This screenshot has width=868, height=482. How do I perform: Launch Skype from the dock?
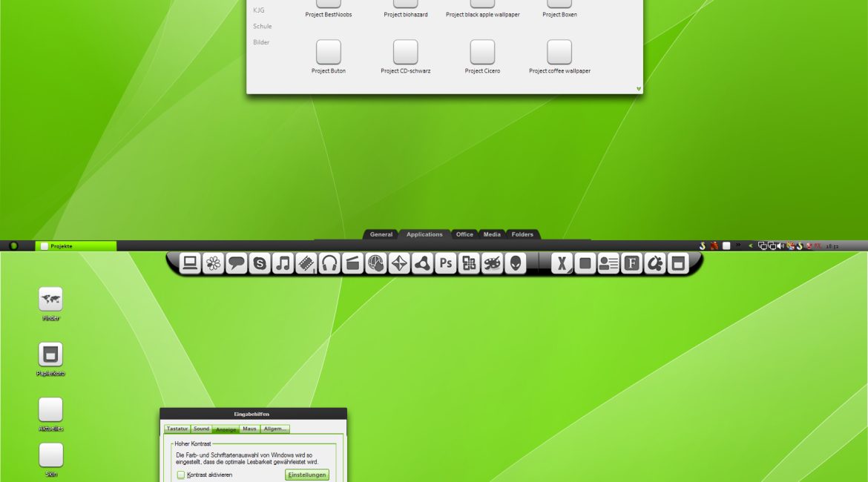[260, 263]
